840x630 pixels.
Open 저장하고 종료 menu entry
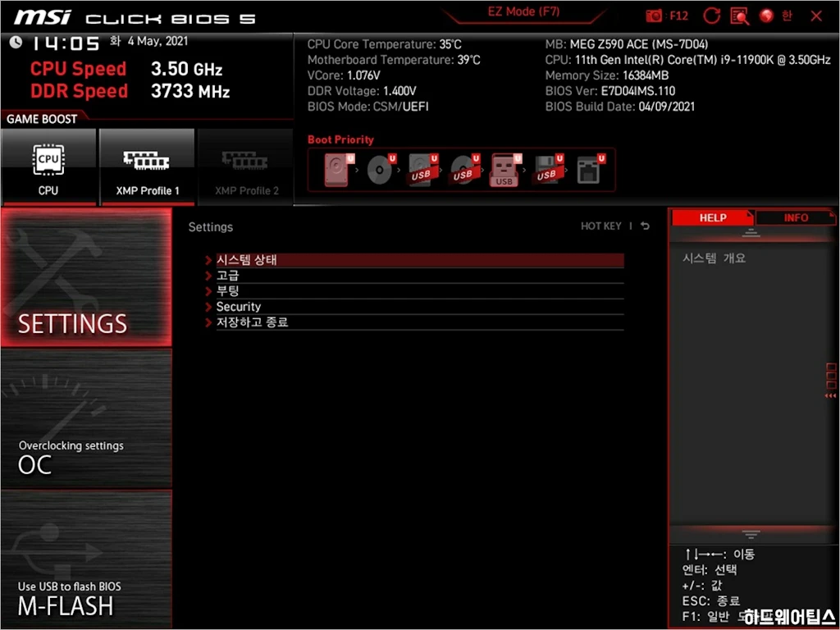pyautogui.click(x=419, y=322)
